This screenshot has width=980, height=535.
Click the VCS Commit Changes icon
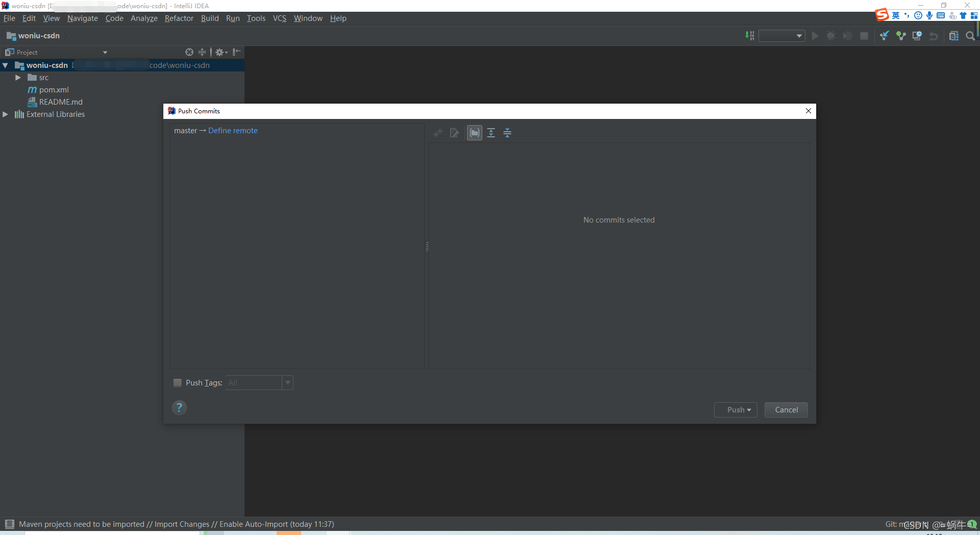tap(901, 36)
